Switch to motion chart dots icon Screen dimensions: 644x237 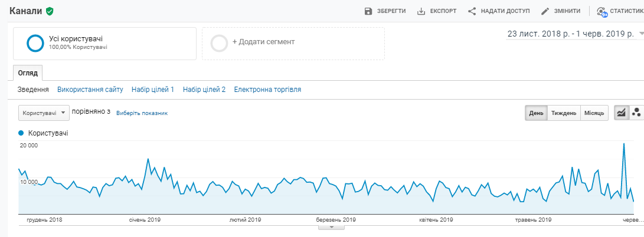point(636,113)
